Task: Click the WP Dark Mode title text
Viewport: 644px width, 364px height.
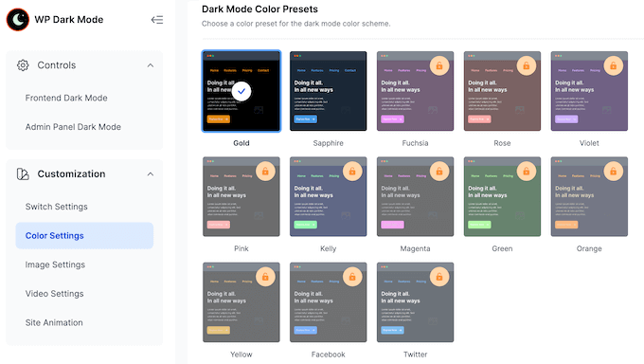Action: [69, 19]
